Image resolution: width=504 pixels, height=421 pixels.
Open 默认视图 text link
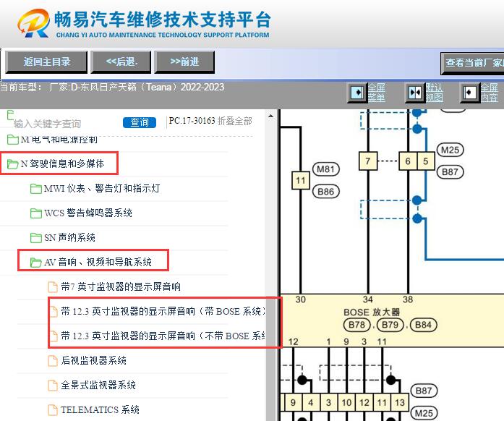pyautogui.click(x=435, y=93)
